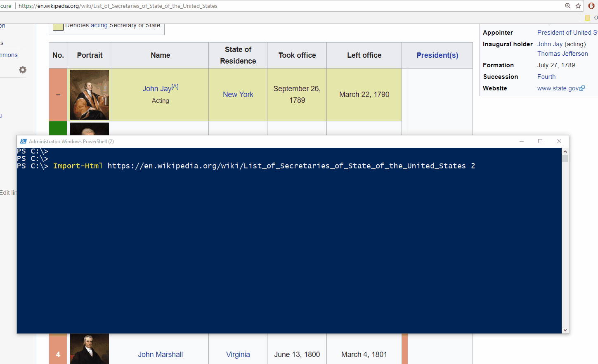Visit the www.state.gov website link
The width and height of the screenshot is (598, 364).
coord(558,88)
